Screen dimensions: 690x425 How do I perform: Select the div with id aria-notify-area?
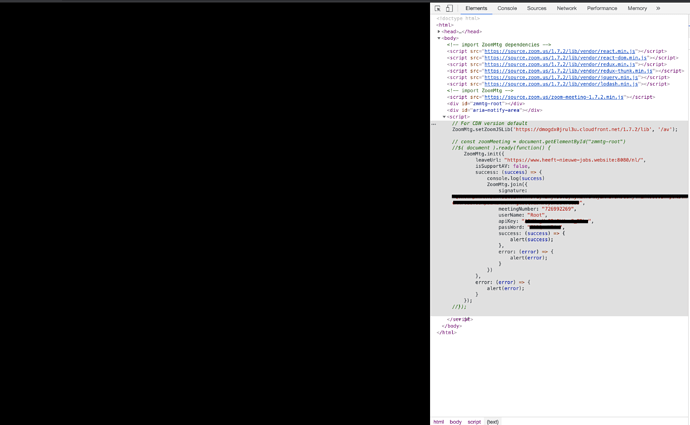(495, 110)
